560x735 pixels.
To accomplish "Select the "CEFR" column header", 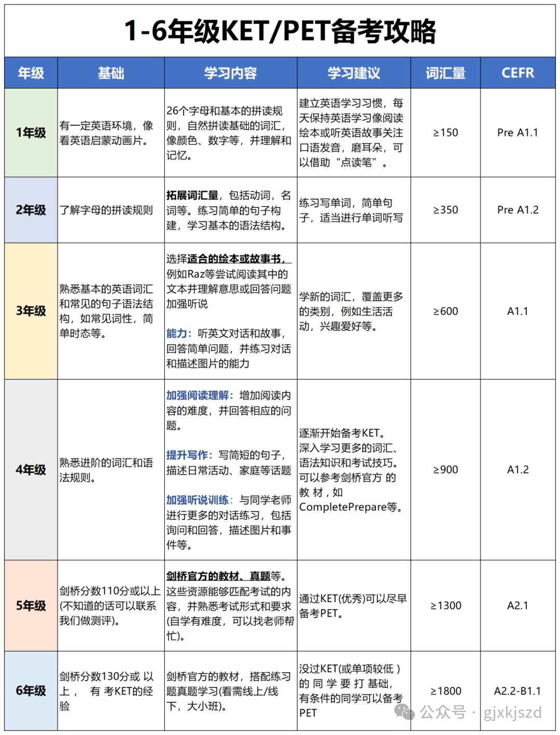I will [518, 73].
